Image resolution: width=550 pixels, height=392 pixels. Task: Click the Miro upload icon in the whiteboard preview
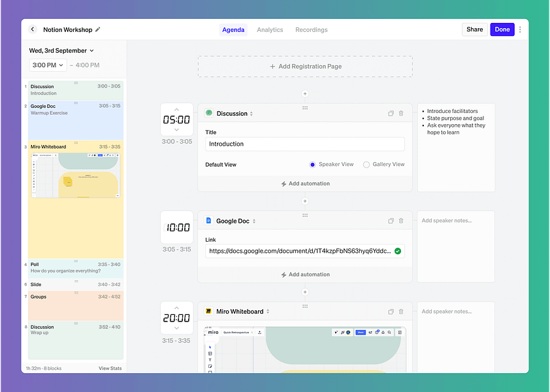[259, 333]
